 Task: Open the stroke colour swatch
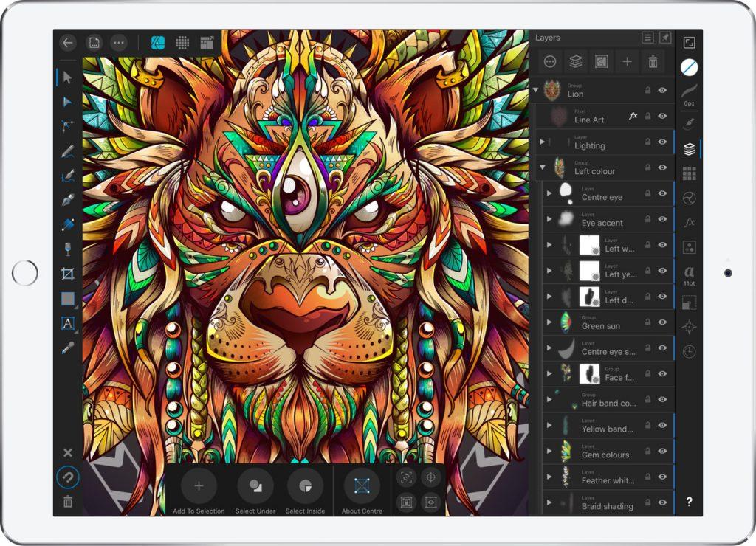pyautogui.click(x=689, y=67)
